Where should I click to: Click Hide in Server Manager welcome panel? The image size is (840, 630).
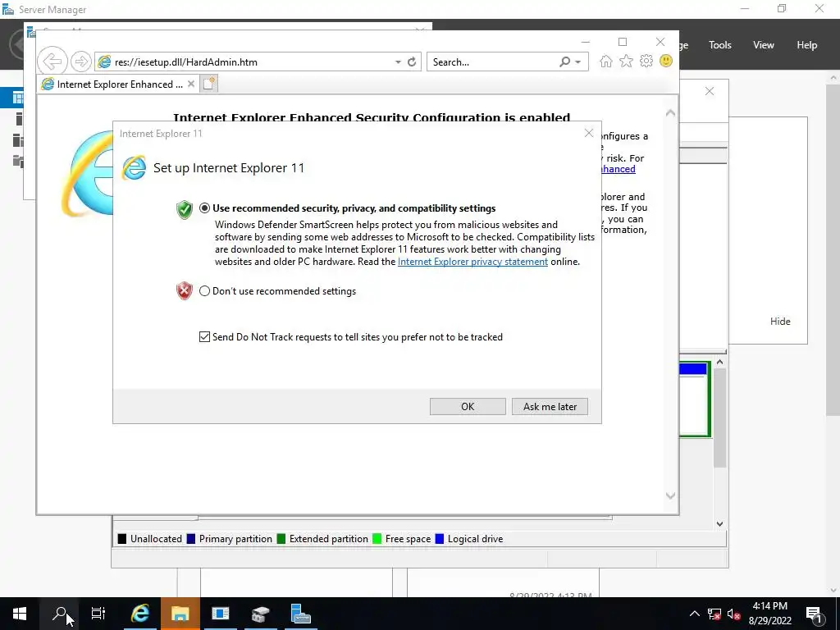tap(780, 322)
